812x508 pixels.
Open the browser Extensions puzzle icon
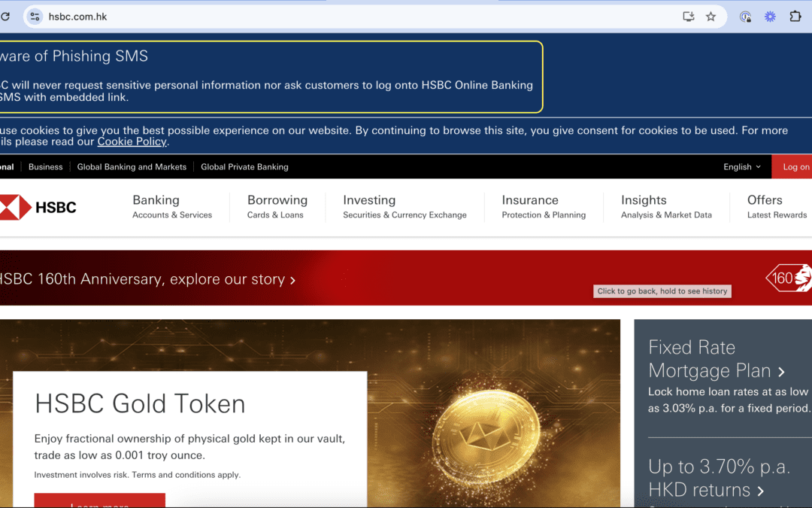[795, 17]
